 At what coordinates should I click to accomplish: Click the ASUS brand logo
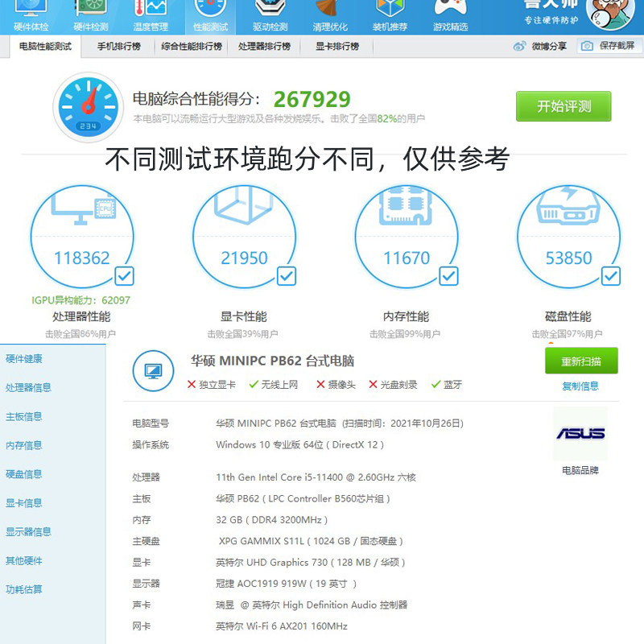580,433
